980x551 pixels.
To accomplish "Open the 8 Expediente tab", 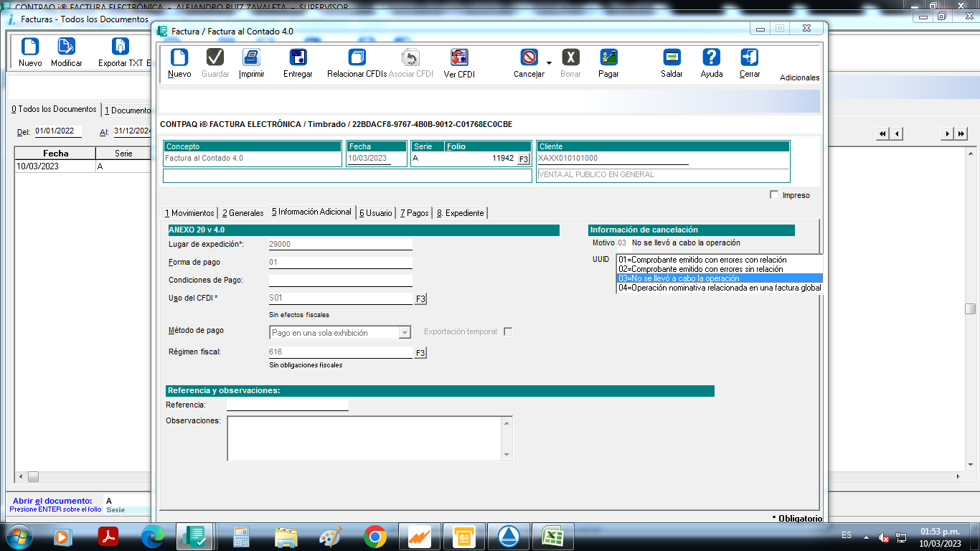I will [x=460, y=213].
